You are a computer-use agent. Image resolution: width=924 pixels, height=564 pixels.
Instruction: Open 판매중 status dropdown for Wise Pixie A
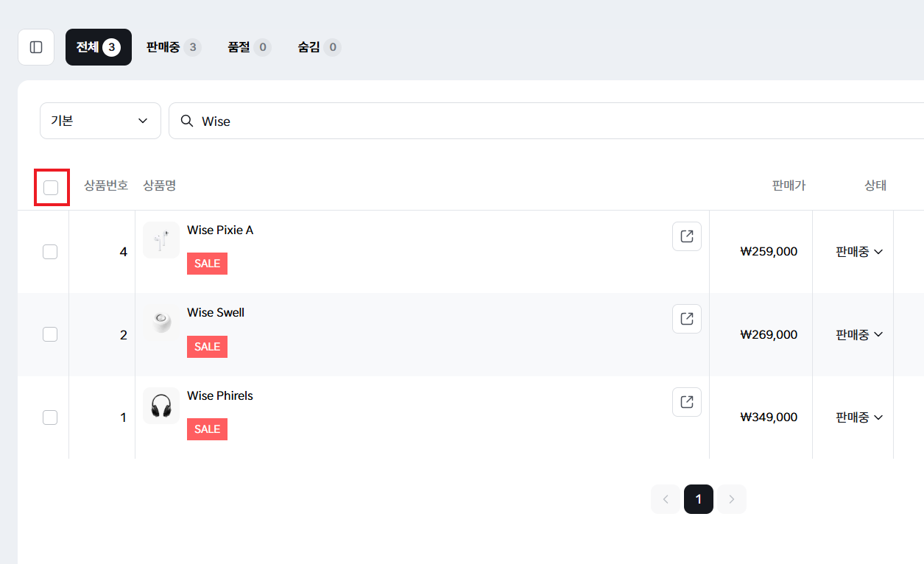(x=859, y=252)
